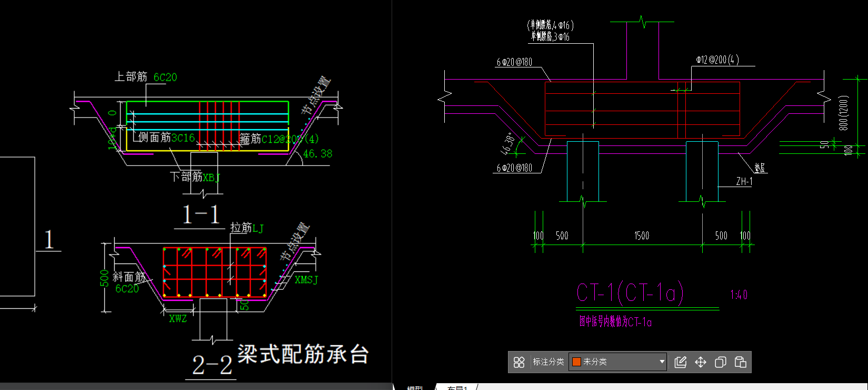Click the green 6C20 under 斜面筋

click(x=127, y=289)
